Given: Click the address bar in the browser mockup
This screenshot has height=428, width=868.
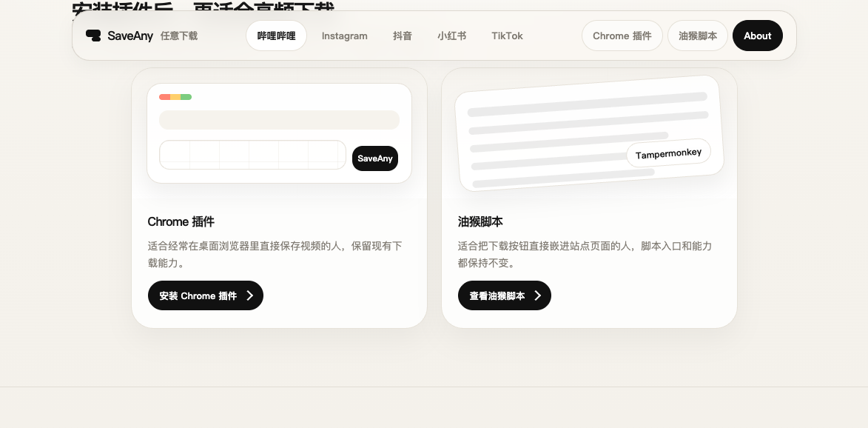Looking at the screenshot, I should [x=279, y=119].
